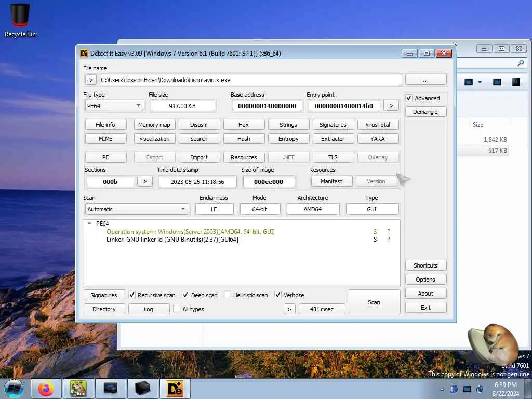Click the Time date stamp field
The image size is (532, 399).
[x=197, y=181]
